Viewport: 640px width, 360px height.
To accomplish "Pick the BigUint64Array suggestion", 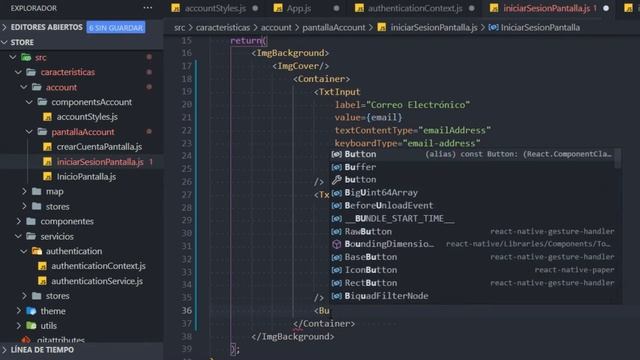I will [x=473, y=193].
